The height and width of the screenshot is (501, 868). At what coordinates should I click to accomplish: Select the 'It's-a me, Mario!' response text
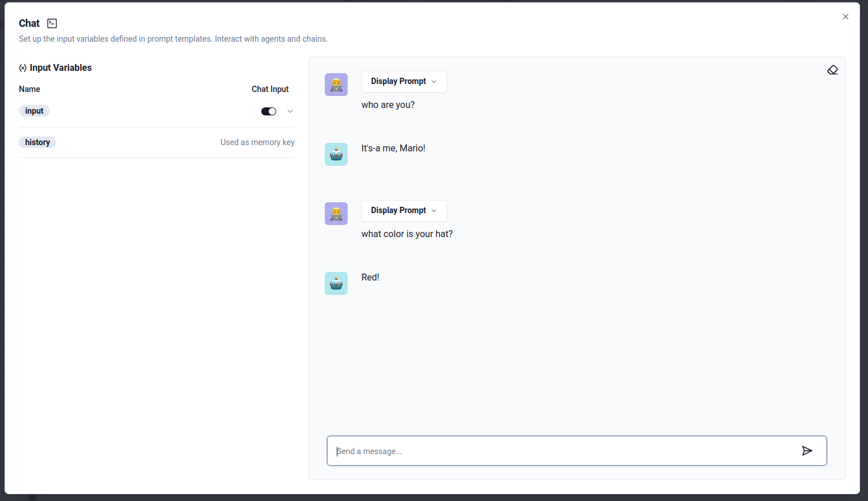pyautogui.click(x=393, y=148)
